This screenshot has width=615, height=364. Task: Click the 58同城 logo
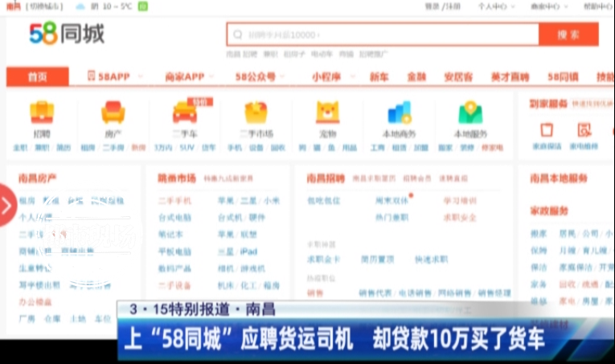[67, 33]
